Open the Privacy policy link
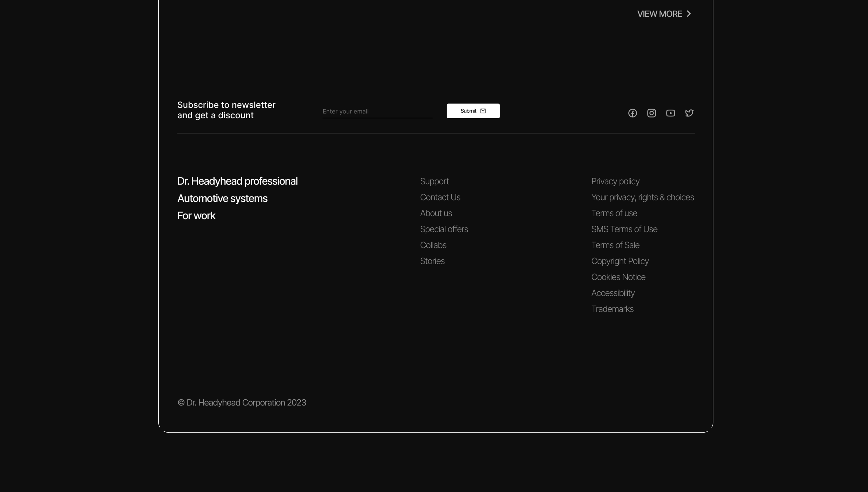 click(615, 182)
